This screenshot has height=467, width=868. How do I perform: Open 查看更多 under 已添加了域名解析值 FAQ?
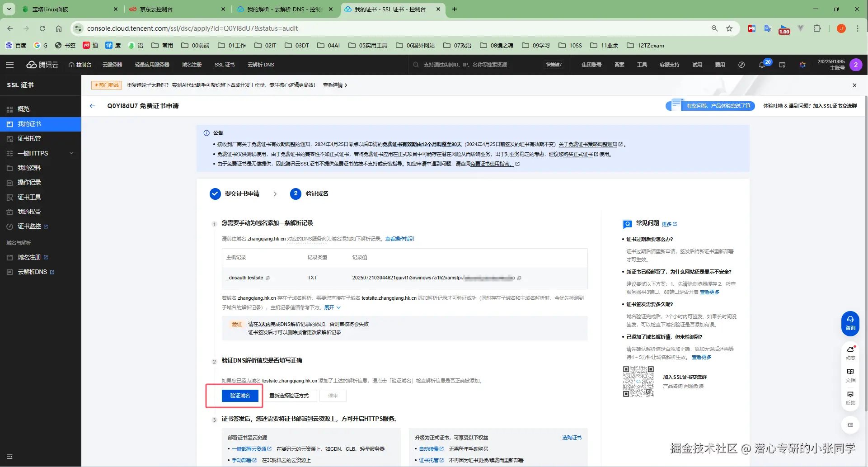click(x=701, y=357)
